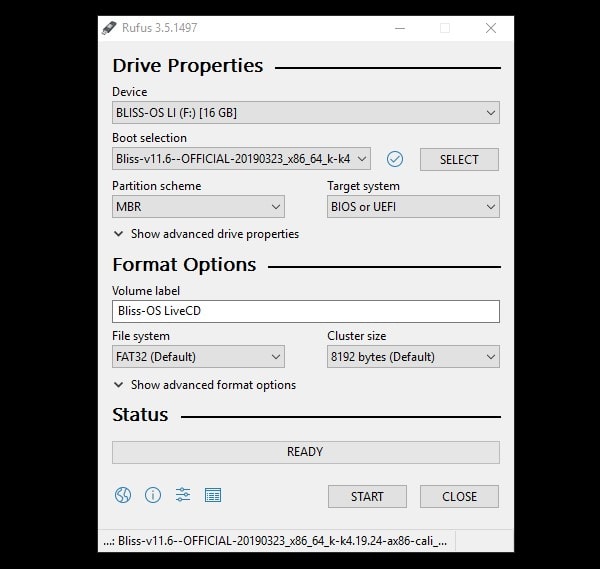Open the About info icon

153,495
